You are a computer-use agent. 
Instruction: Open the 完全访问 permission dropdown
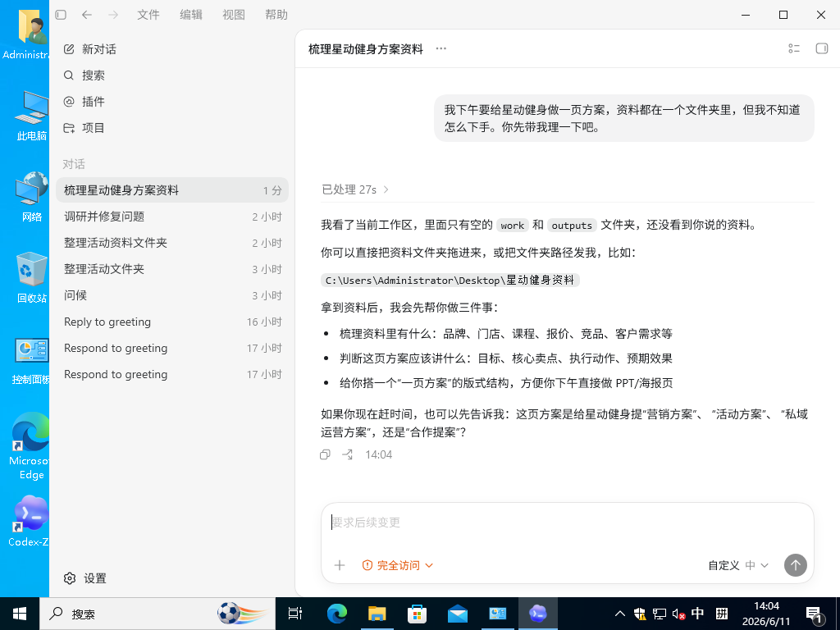click(x=398, y=565)
